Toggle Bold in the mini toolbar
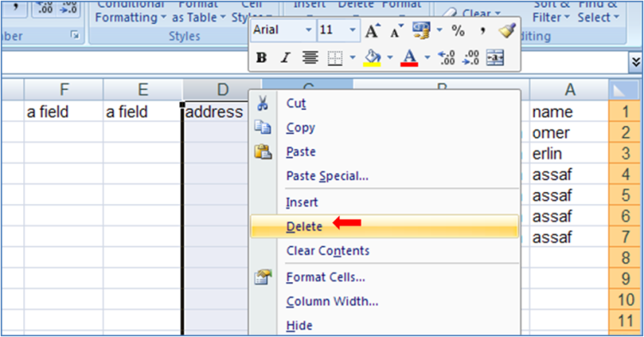 (x=261, y=57)
